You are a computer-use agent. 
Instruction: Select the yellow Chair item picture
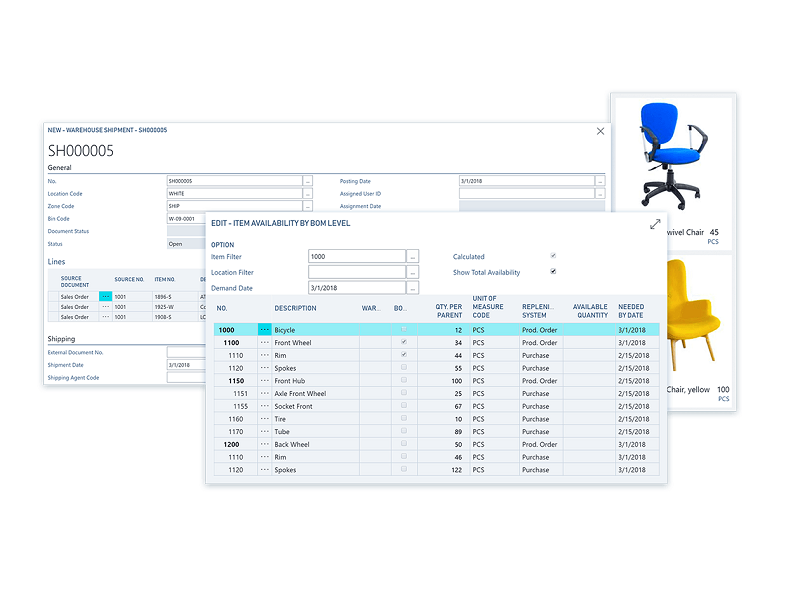click(693, 315)
